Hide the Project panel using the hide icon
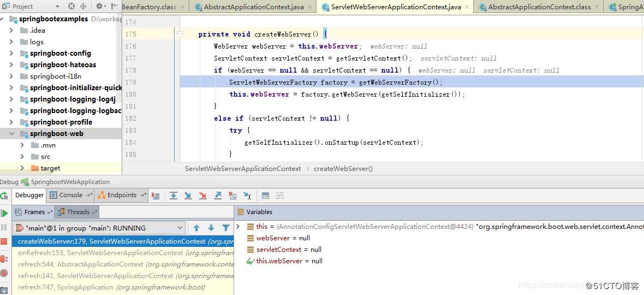Screen dimensions: 644x295 [115, 6]
